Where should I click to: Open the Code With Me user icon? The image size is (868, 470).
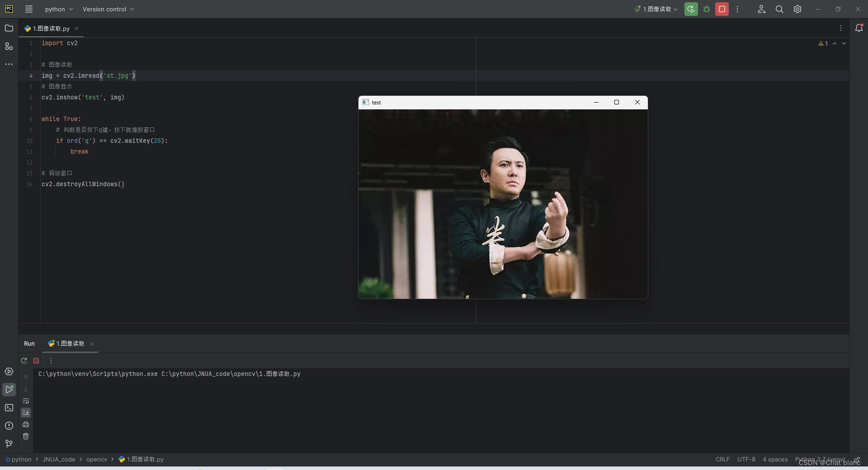pyautogui.click(x=762, y=9)
